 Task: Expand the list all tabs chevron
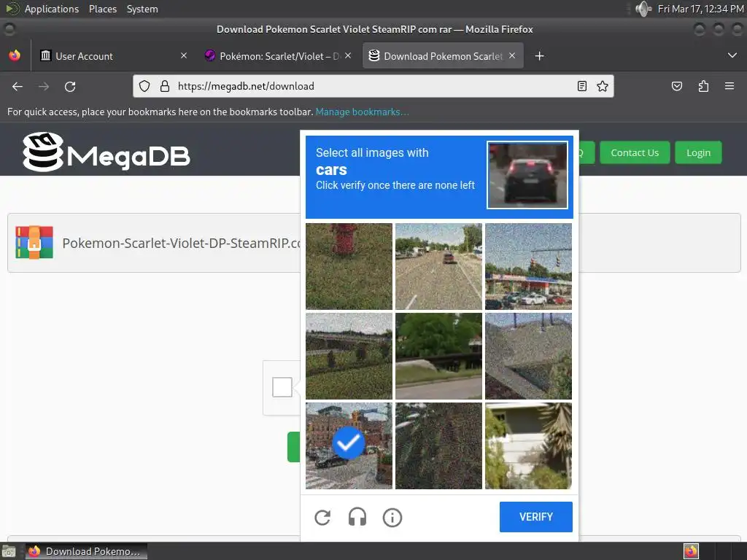[x=732, y=55]
